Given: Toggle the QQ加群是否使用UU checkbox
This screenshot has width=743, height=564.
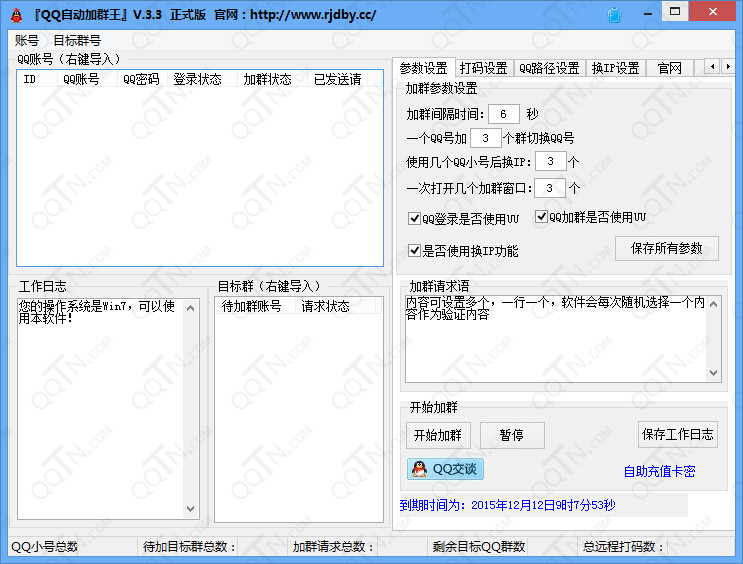Looking at the screenshot, I should click(x=542, y=217).
